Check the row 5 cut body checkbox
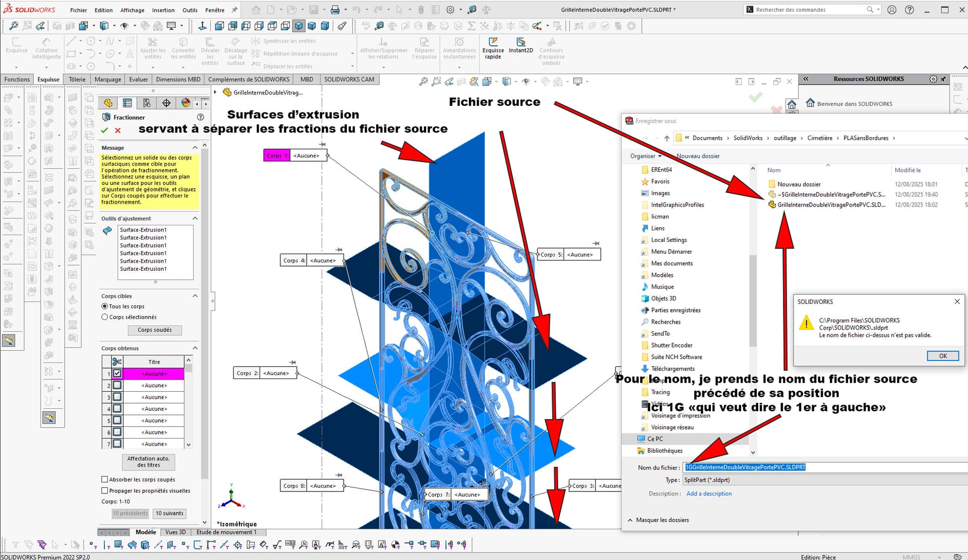The width and height of the screenshot is (968, 560). (117, 420)
